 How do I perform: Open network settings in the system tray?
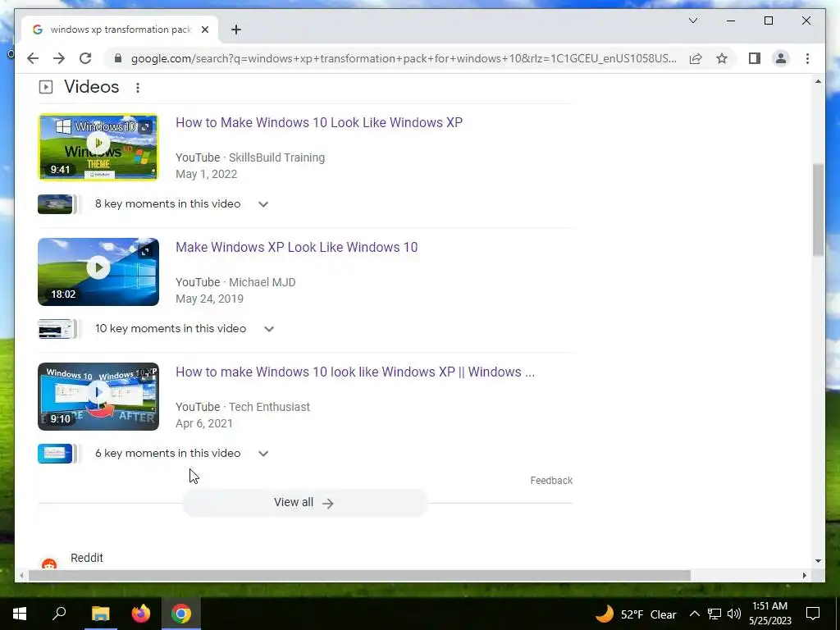tap(714, 614)
